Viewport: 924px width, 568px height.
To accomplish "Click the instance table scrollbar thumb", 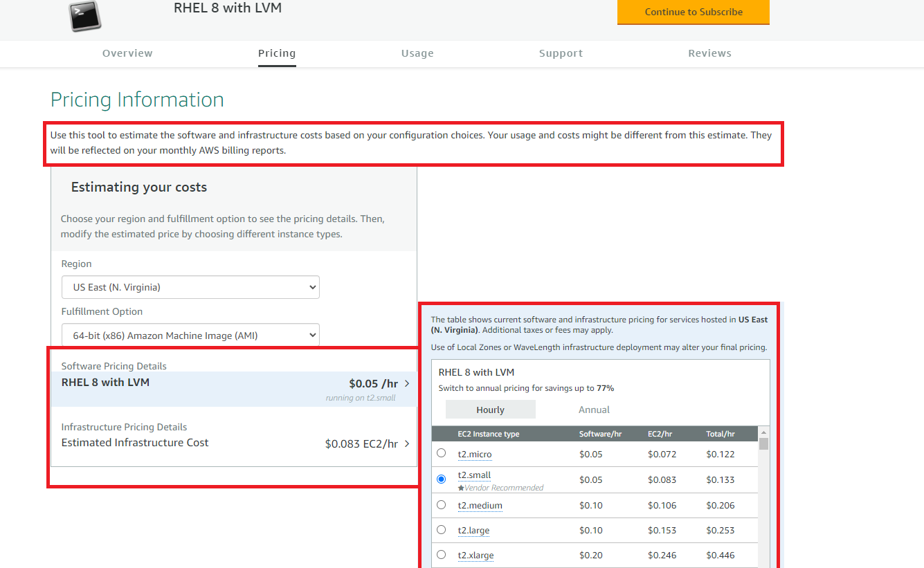I will tap(763, 443).
